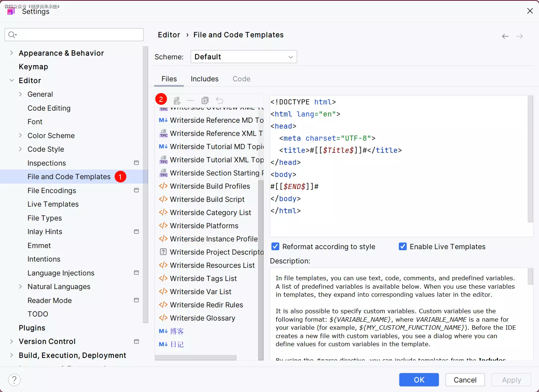
Task: Open help via the question mark icon
Action: [x=14, y=380]
